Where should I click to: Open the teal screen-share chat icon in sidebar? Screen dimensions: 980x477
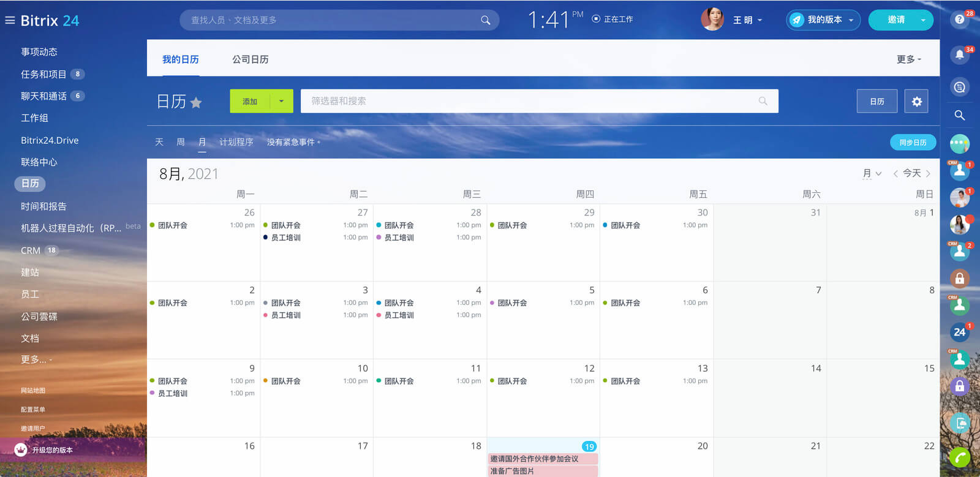[x=959, y=423]
